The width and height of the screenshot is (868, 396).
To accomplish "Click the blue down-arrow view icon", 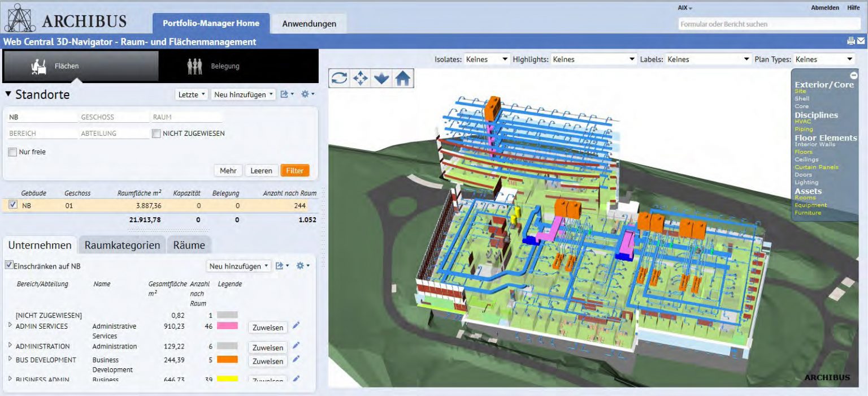I will 381,79.
